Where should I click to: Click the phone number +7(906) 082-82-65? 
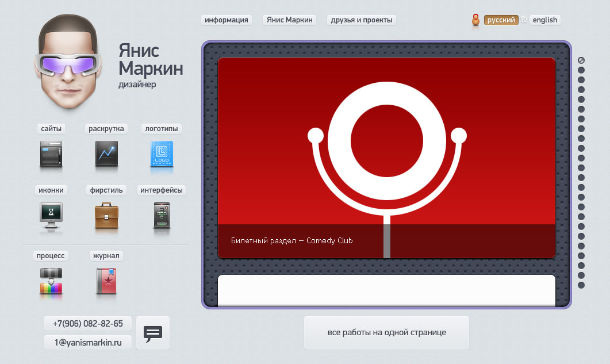87,324
